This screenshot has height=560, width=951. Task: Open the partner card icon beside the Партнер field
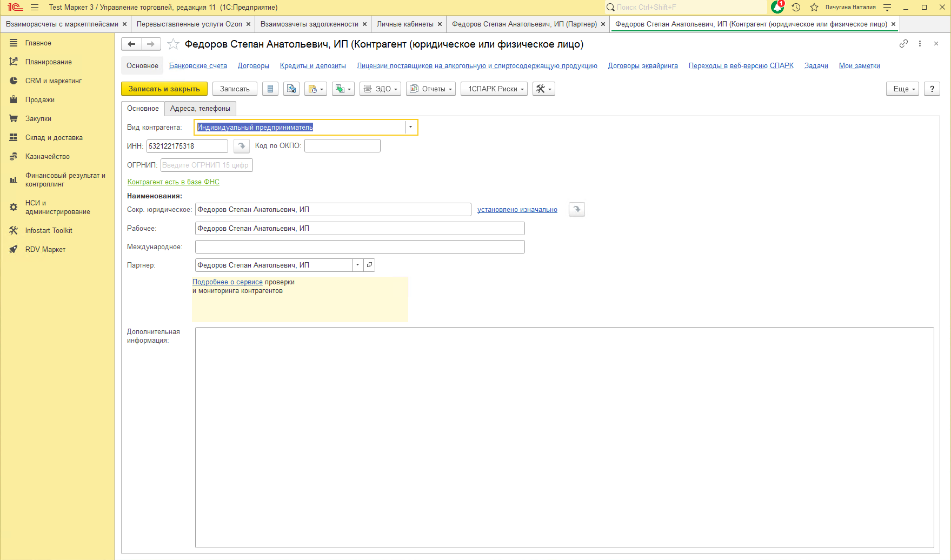[x=369, y=265]
